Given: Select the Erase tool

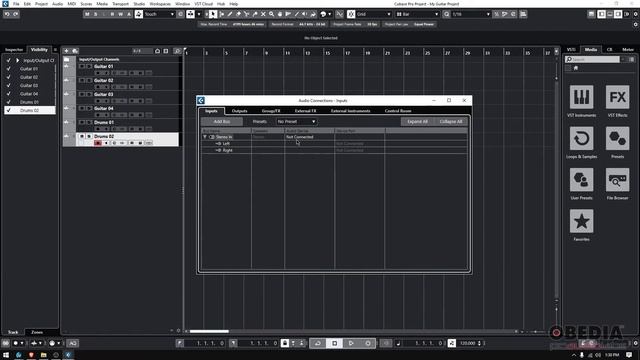Looking at the screenshot, I should [238, 14].
